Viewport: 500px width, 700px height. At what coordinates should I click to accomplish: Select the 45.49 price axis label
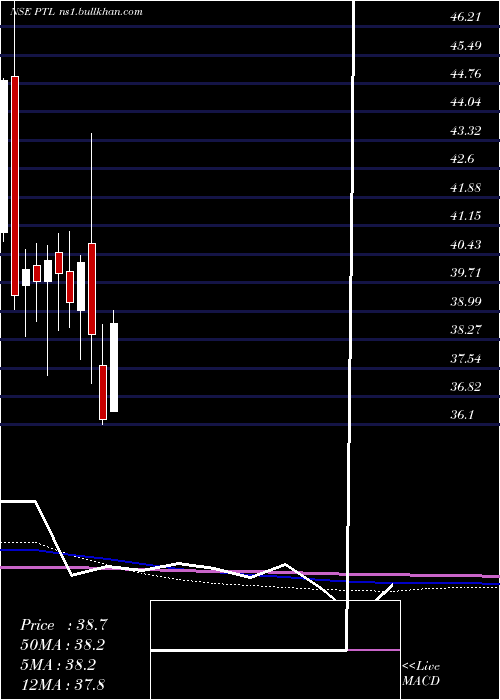point(465,46)
